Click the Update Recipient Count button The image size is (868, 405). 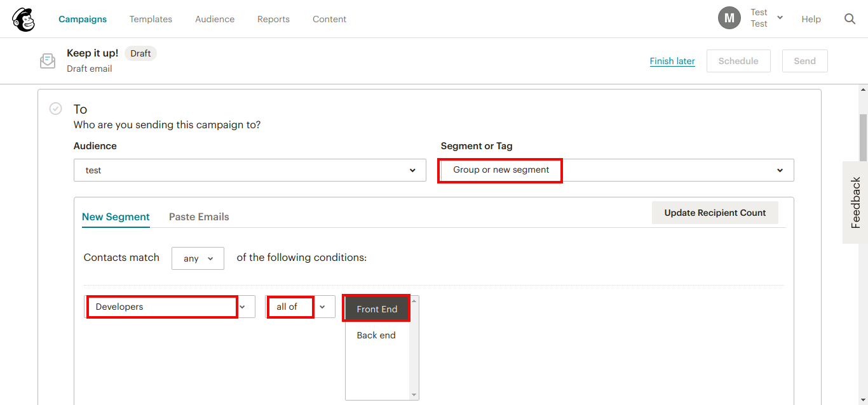[715, 213]
